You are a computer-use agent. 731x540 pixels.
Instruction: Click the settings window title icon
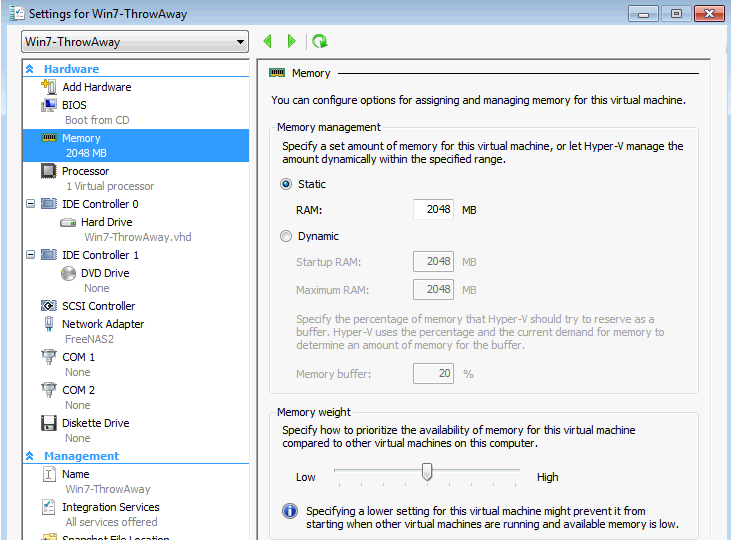17,13
